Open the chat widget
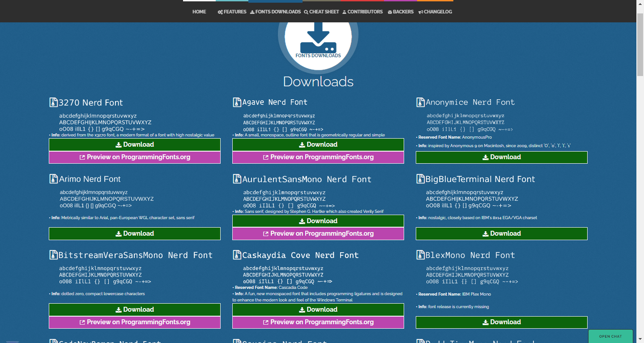Screen dimensions: 644x343 coord(610,336)
